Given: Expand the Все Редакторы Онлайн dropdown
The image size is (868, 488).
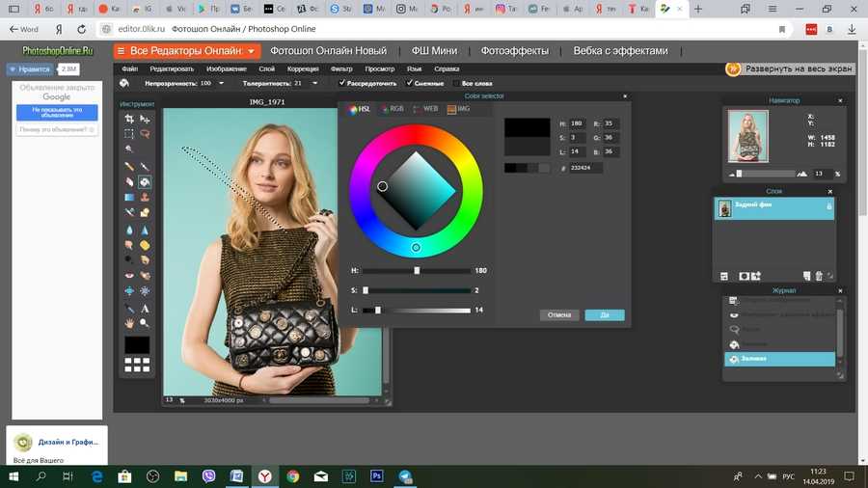Looking at the screenshot, I should (x=187, y=51).
